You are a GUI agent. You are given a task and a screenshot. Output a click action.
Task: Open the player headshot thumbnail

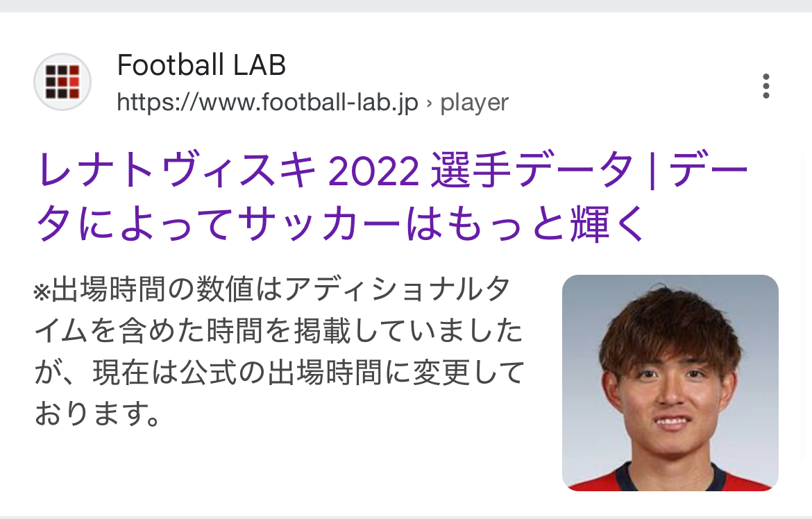670,383
